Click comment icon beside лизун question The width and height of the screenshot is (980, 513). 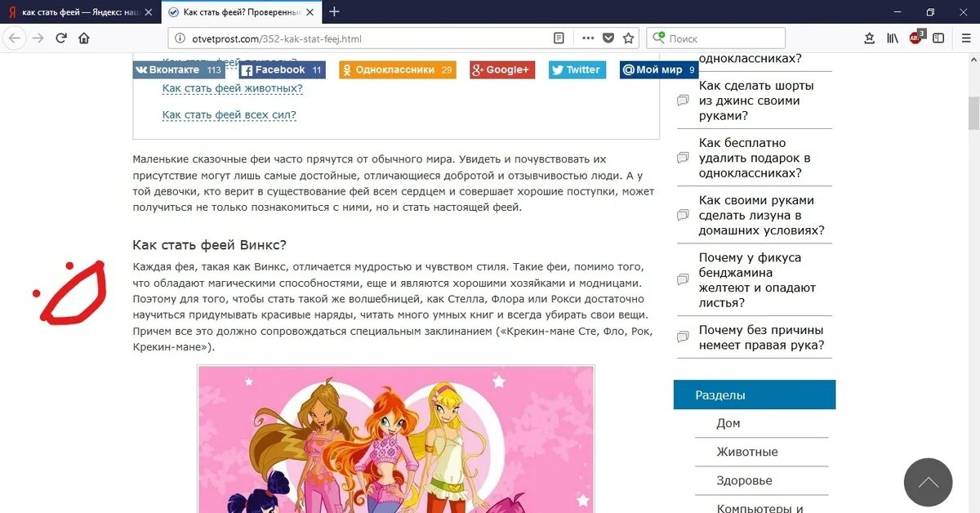(x=683, y=215)
